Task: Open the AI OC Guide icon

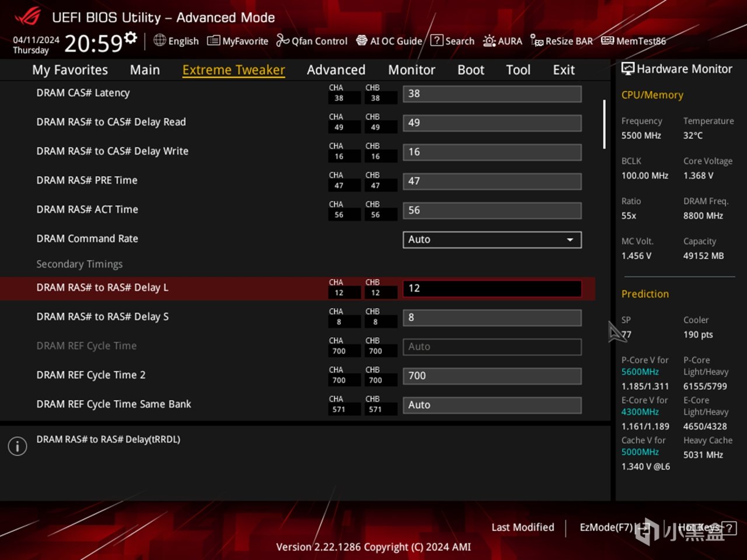Action: 362,40
